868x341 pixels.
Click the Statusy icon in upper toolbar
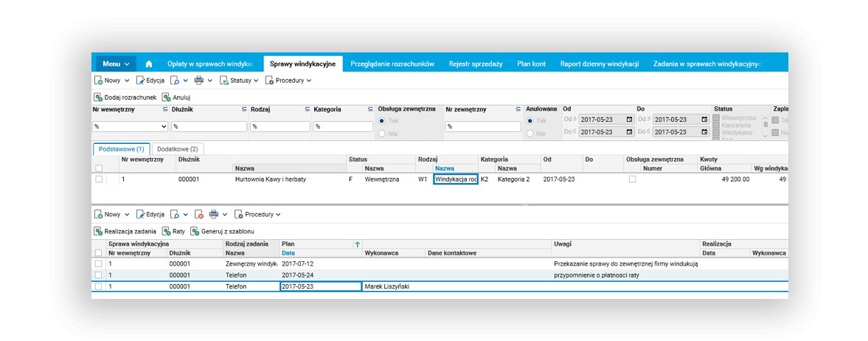click(x=224, y=80)
